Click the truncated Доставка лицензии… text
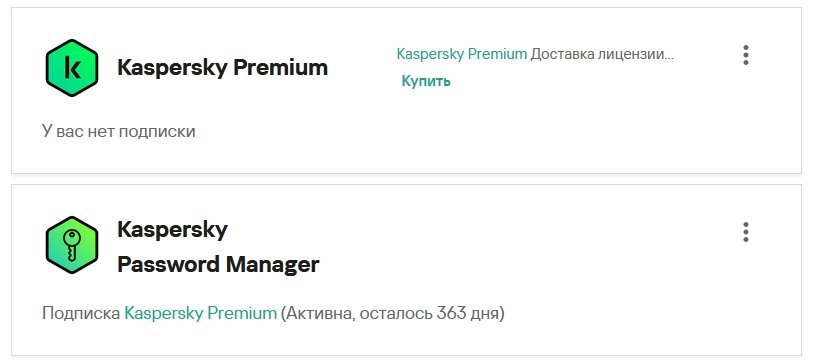Screen dimensions: 822x360 [602, 54]
